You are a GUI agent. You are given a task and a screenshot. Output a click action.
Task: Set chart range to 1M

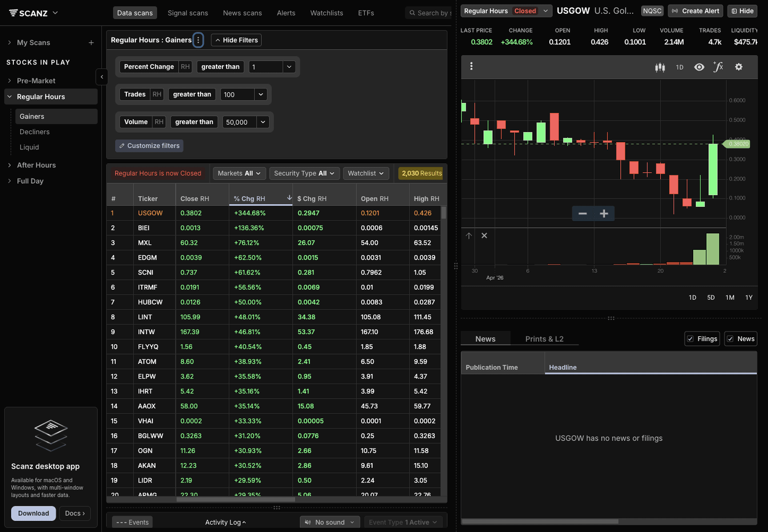pos(730,297)
